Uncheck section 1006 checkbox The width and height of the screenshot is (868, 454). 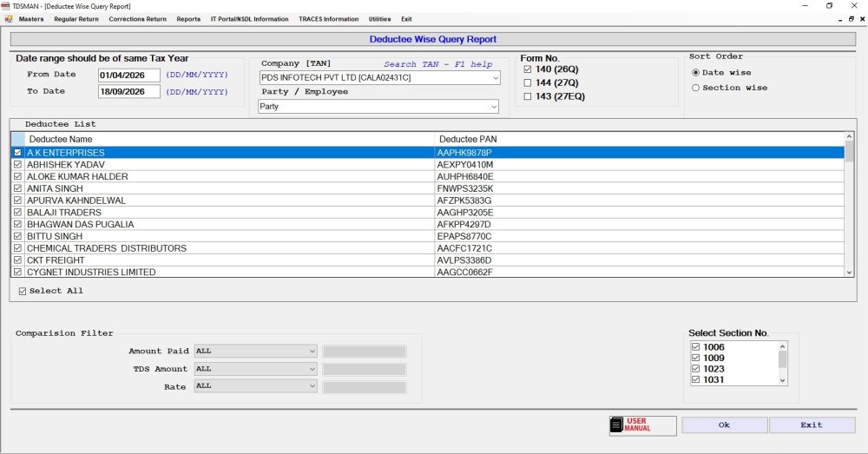point(696,347)
